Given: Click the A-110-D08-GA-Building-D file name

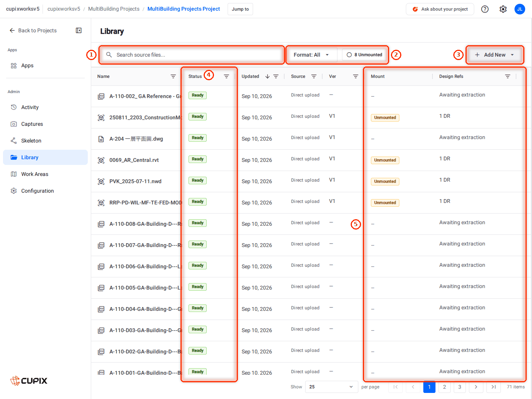Looking at the screenshot, I should pyautogui.click(x=146, y=224).
